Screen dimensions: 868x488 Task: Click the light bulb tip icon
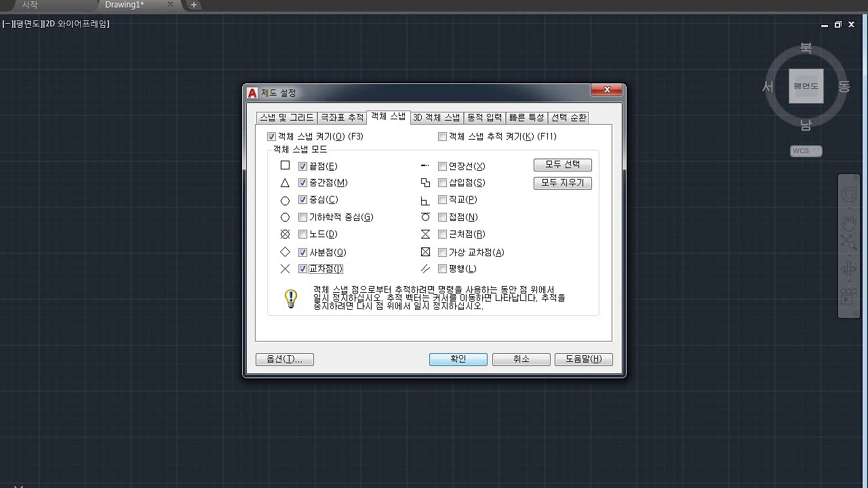pos(291,298)
